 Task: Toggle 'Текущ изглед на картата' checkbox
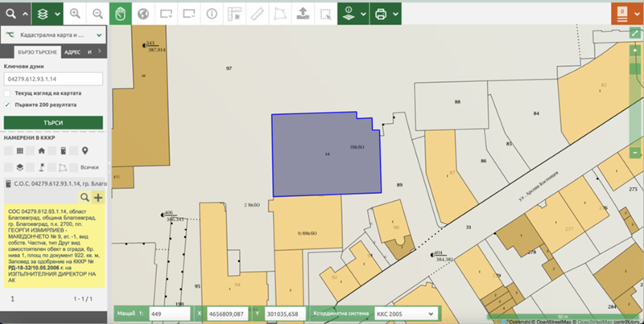pos(8,93)
